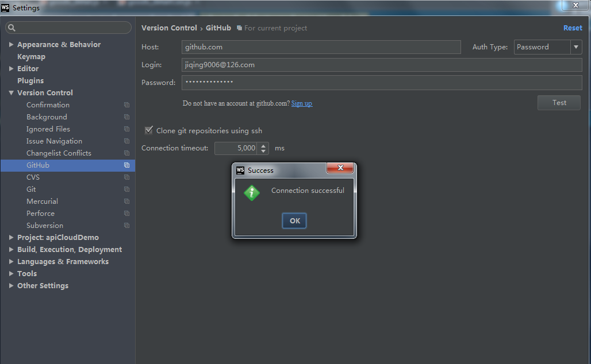Click the per-project icon beside Perforce

click(x=126, y=214)
